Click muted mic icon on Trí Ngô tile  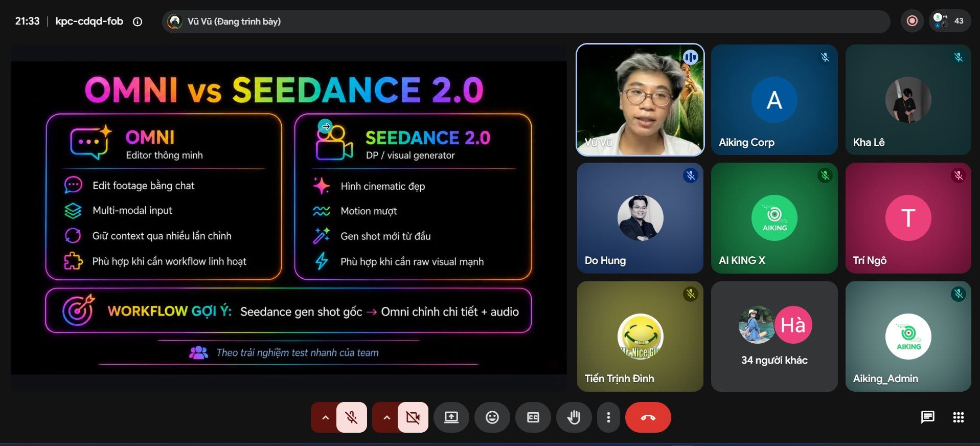(x=959, y=175)
